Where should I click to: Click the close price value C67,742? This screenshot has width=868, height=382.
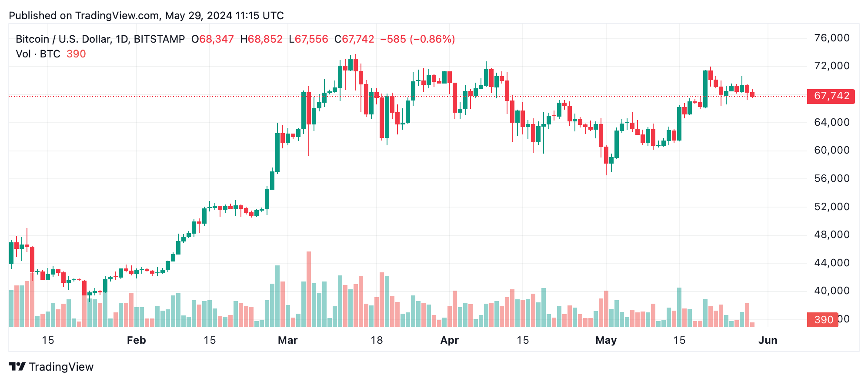[354, 39]
